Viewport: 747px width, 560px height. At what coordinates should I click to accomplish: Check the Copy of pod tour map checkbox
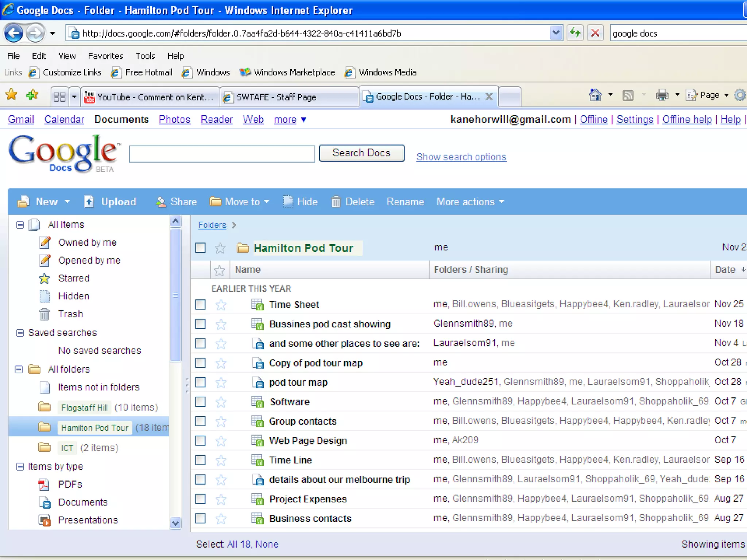click(200, 363)
